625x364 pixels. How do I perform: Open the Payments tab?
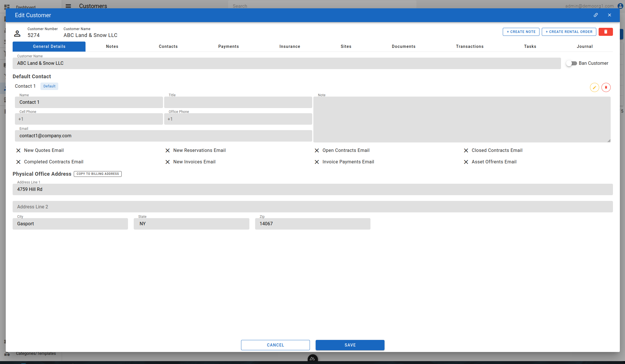228,46
